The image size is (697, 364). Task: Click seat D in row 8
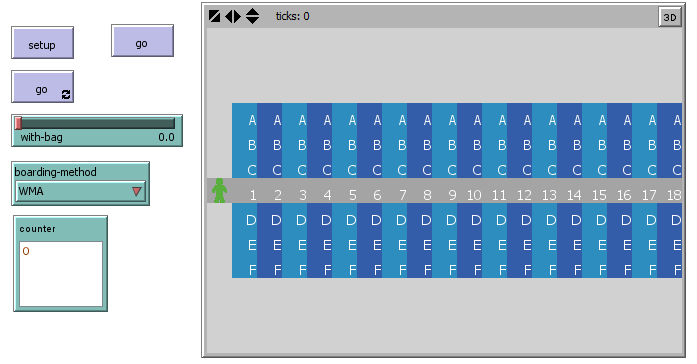(x=425, y=220)
